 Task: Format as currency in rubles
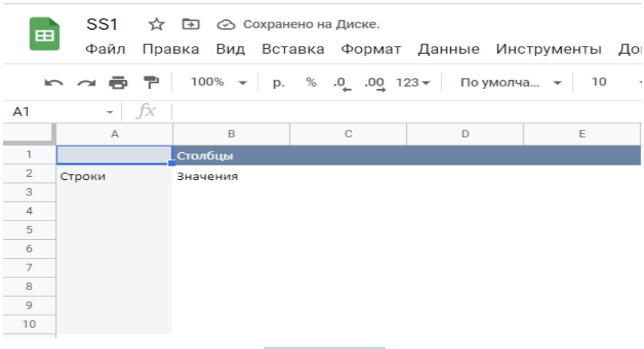coord(278,82)
